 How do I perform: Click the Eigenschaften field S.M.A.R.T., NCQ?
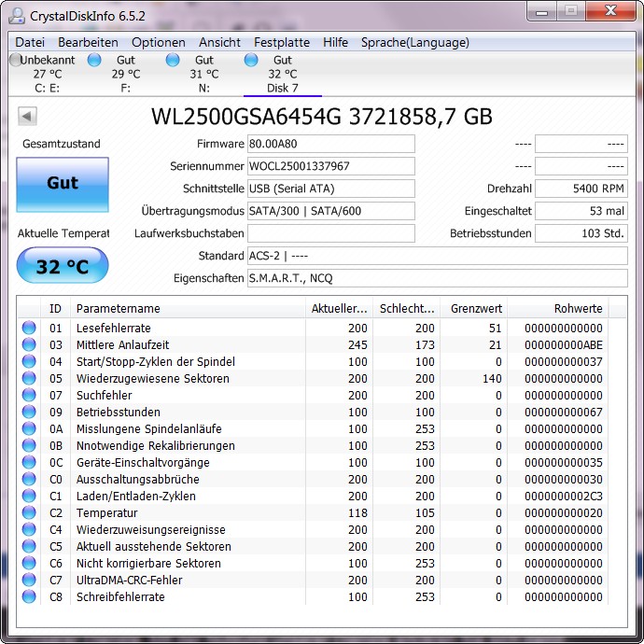point(438,278)
